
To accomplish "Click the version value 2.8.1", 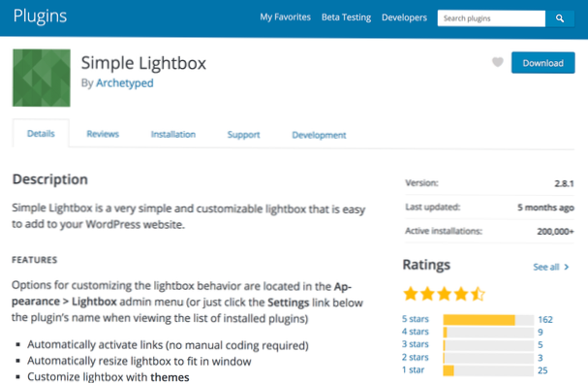I will pyautogui.click(x=564, y=183).
